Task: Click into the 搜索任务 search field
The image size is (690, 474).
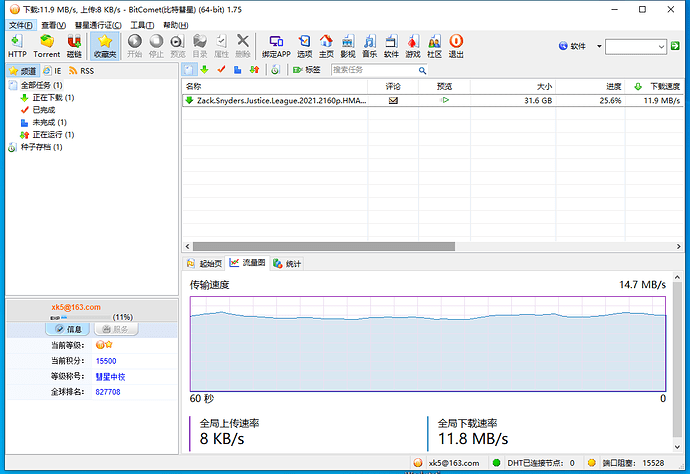Action: click(x=374, y=70)
